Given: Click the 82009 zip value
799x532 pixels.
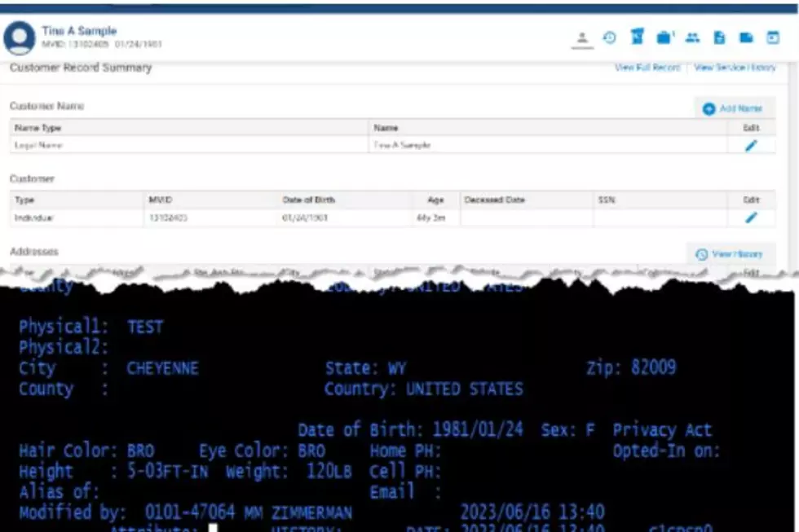Looking at the screenshot, I should point(654,367).
